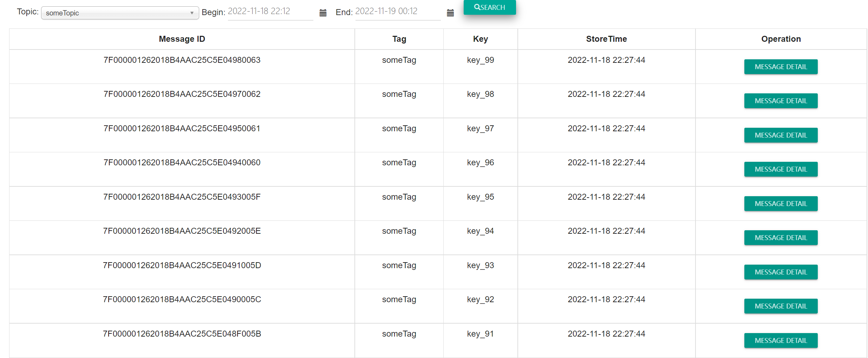Image resolution: width=868 pixels, height=358 pixels.
Task: Click the Topic label
Action: [x=28, y=12]
